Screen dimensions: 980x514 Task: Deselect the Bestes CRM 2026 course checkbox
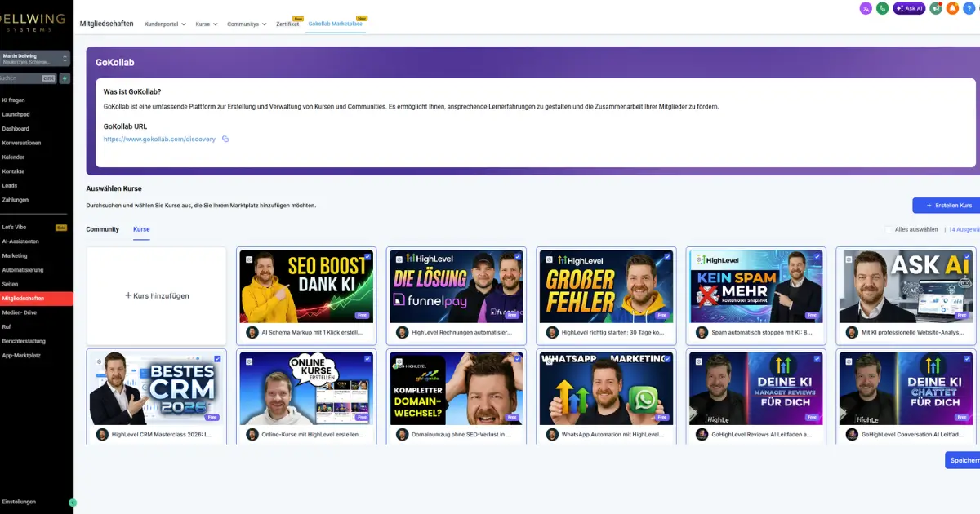[x=217, y=358]
